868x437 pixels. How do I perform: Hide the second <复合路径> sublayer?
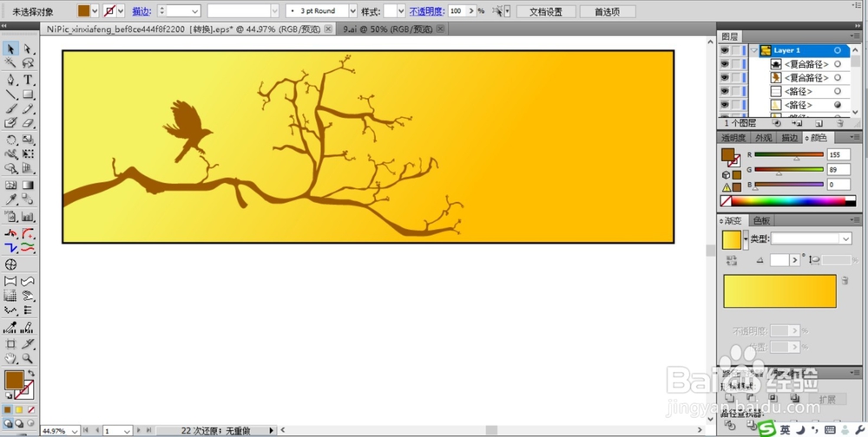[725, 77]
